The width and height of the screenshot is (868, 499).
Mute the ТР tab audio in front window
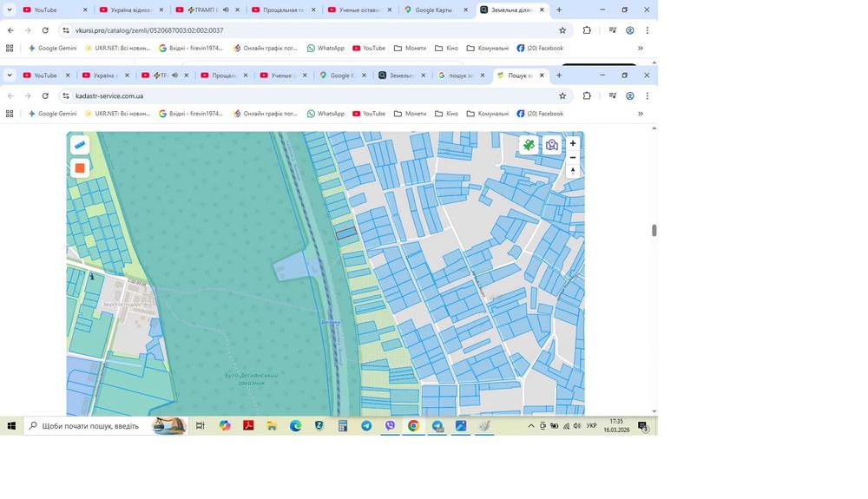pos(174,76)
